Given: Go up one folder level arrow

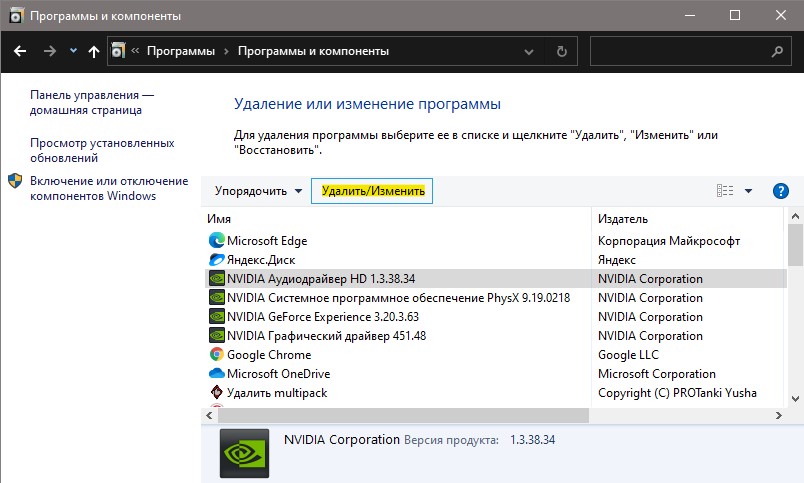Looking at the screenshot, I should (94, 51).
